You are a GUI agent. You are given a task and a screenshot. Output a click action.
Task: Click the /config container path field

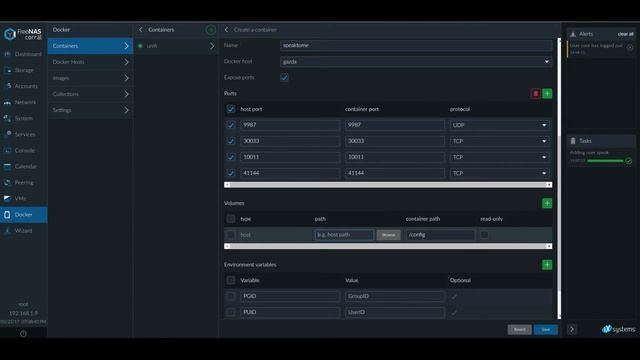pos(440,235)
